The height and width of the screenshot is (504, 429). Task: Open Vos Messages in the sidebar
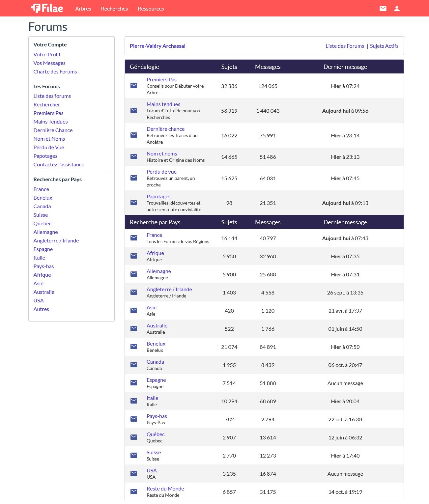(x=49, y=63)
